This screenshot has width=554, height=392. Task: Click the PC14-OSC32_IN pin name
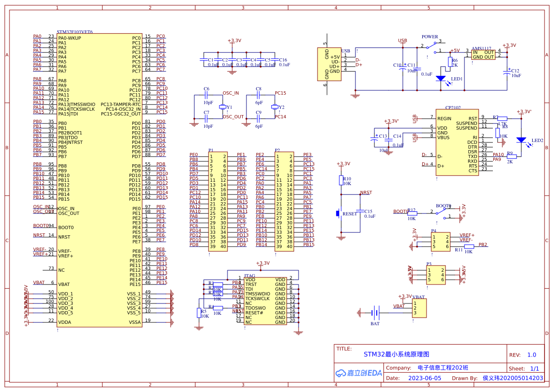coord(123,109)
